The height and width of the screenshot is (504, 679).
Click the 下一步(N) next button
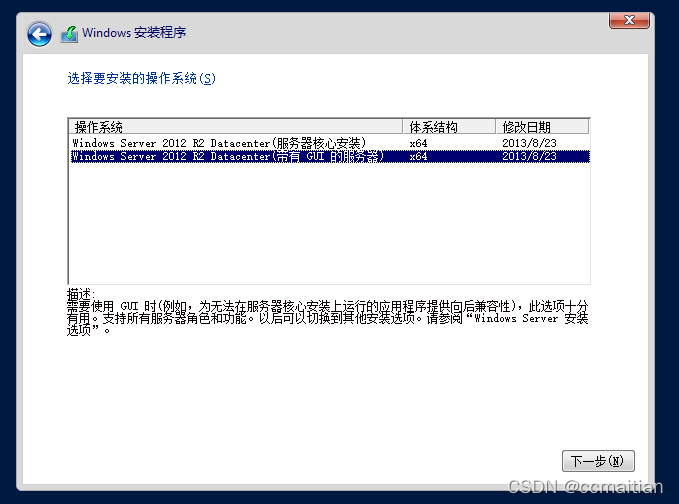[598, 461]
